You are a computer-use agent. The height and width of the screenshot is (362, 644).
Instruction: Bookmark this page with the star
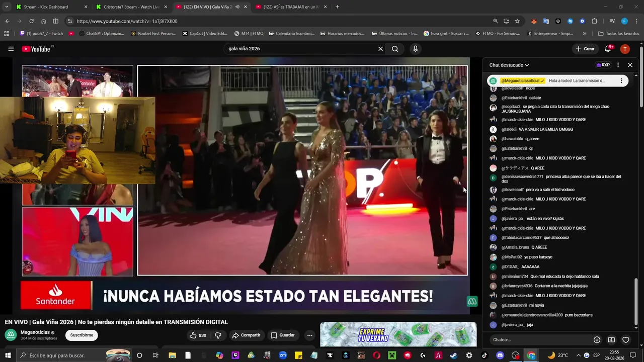coord(517,21)
